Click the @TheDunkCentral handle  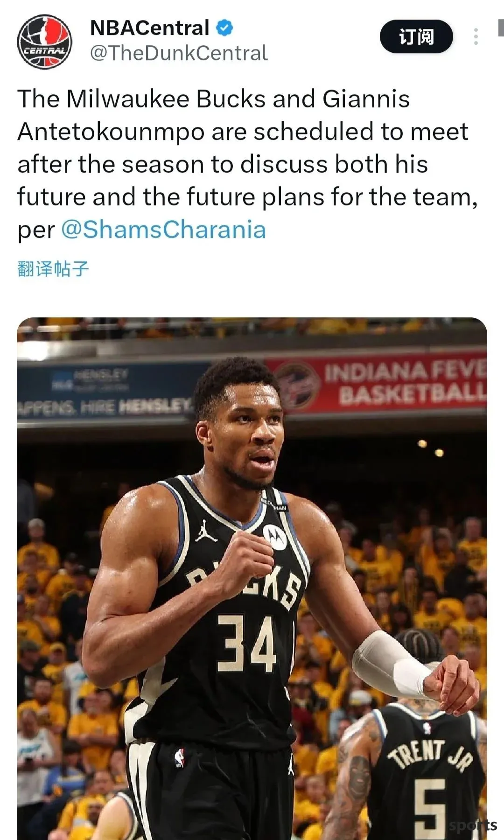179,53
